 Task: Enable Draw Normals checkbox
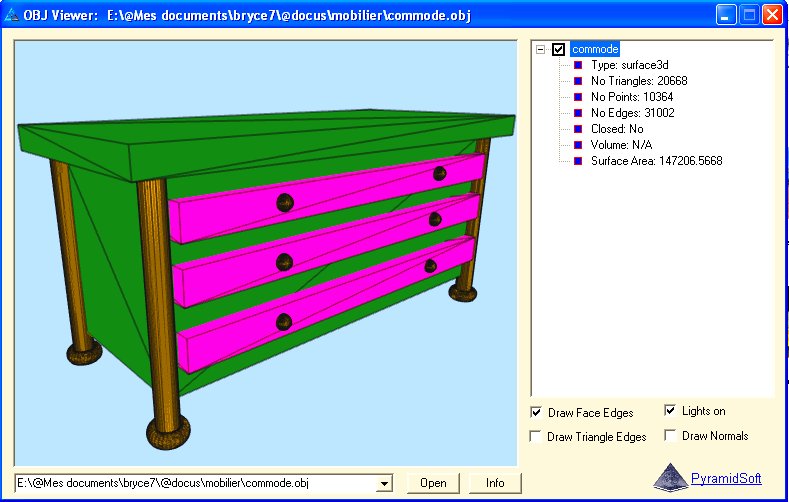[x=670, y=435]
